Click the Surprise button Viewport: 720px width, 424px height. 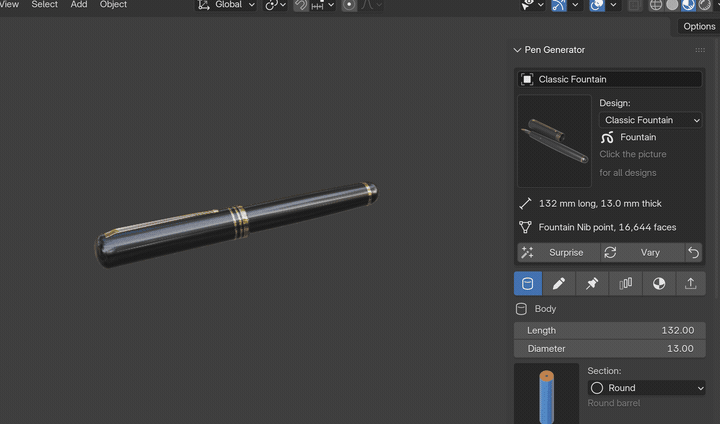[558, 253]
